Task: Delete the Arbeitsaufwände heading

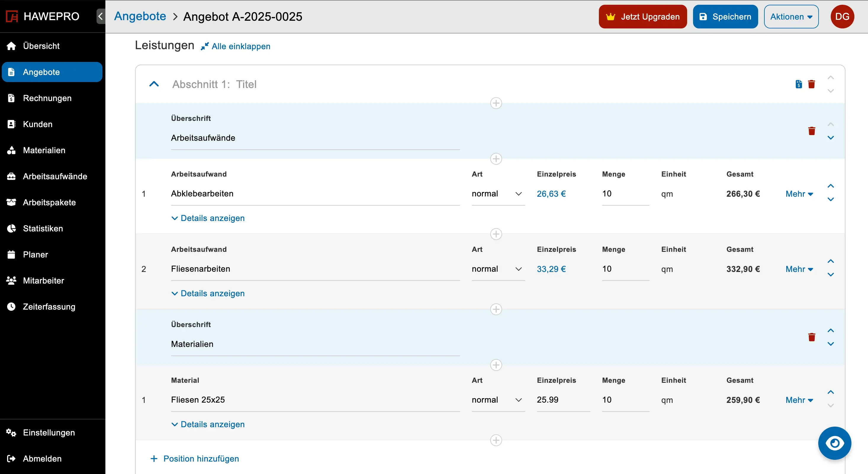Action: tap(812, 131)
